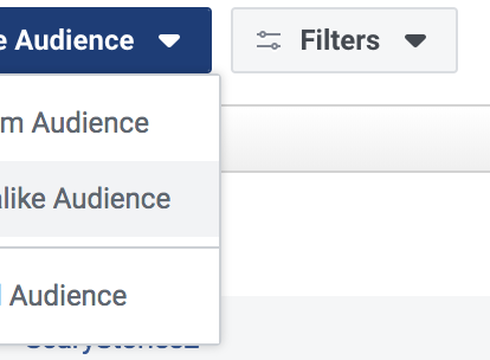Click the Filters sliders icon
The width and height of the screenshot is (490, 360).
pyautogui.click(x=268, y=40)
